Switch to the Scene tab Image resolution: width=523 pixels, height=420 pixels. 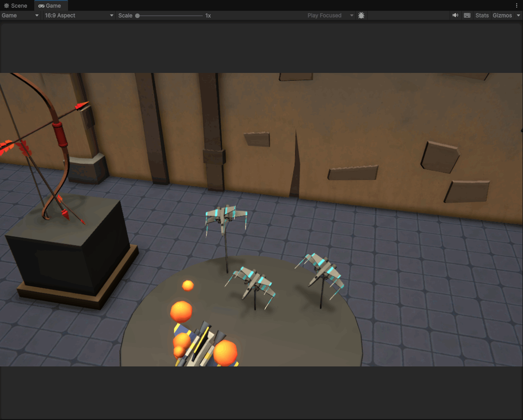tap(16, 6)
